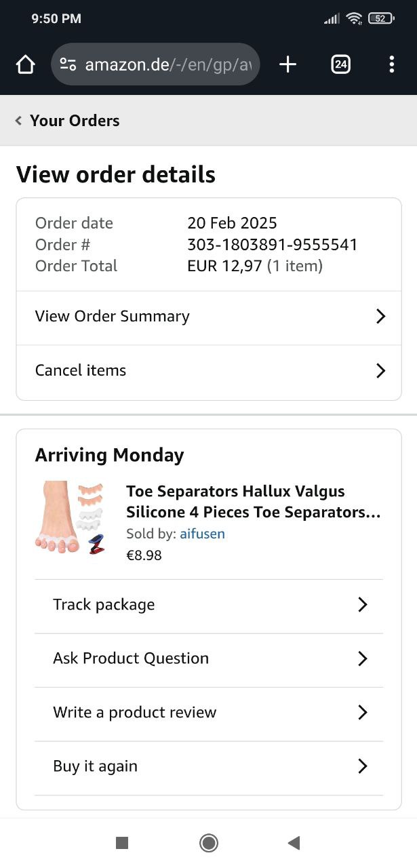Tap the amazon.de address bar
The image size is (417, 868).
tap(163, 64)
